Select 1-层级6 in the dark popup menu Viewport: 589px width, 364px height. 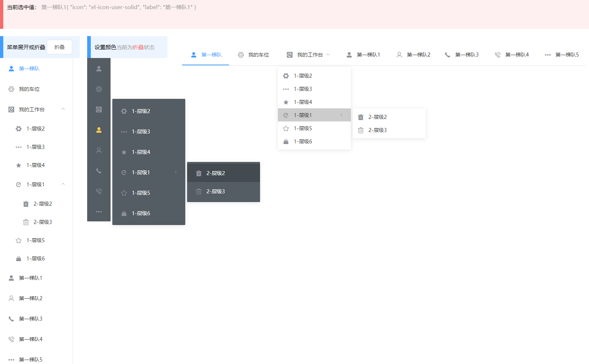[x=149, y=213]
